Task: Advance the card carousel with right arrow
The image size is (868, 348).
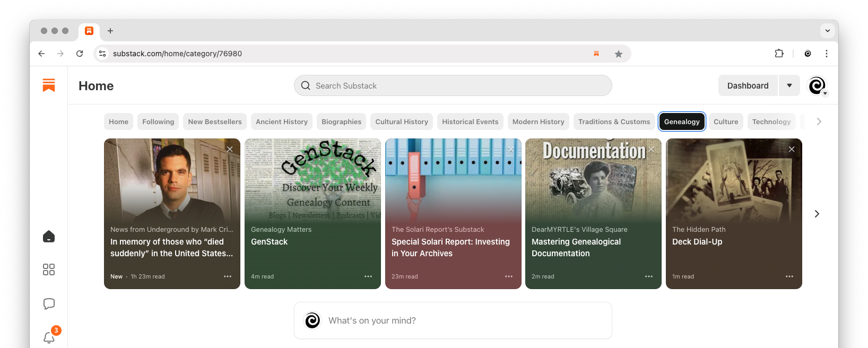Action: [x=817, y=214]
